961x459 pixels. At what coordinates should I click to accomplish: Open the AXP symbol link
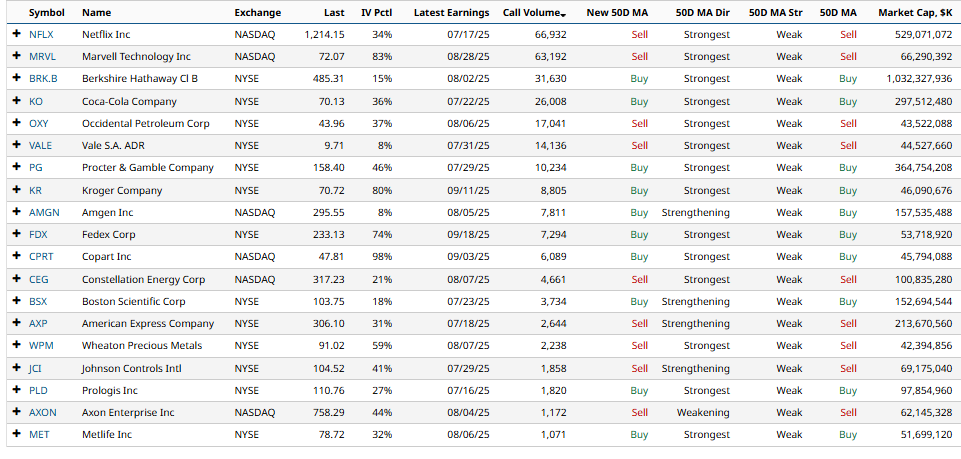pos(38,323)
